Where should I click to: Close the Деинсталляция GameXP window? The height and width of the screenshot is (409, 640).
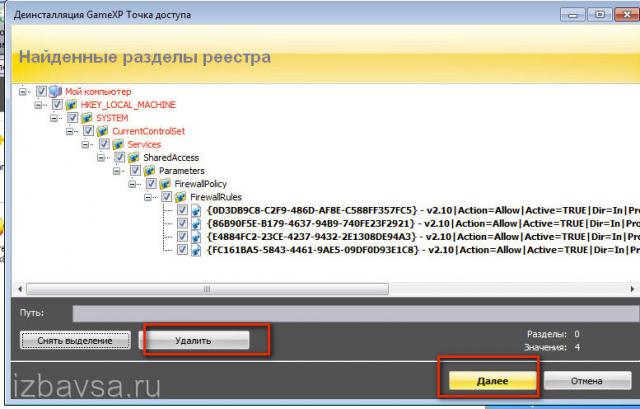point(627,15)
